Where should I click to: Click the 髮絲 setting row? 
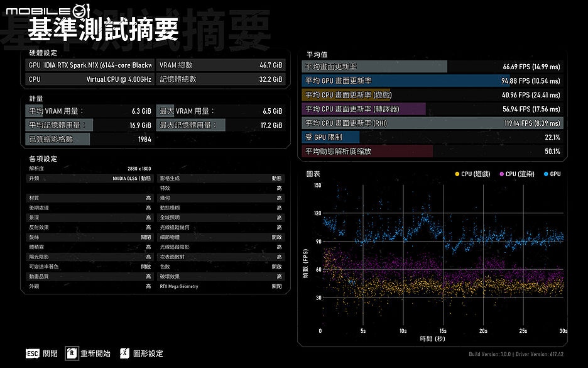pos(90,237)
